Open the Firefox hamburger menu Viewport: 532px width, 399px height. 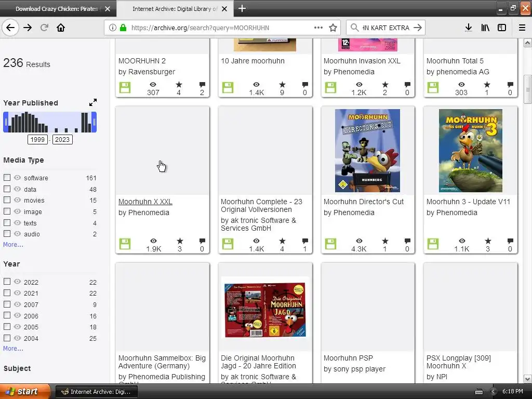(522, 28)
